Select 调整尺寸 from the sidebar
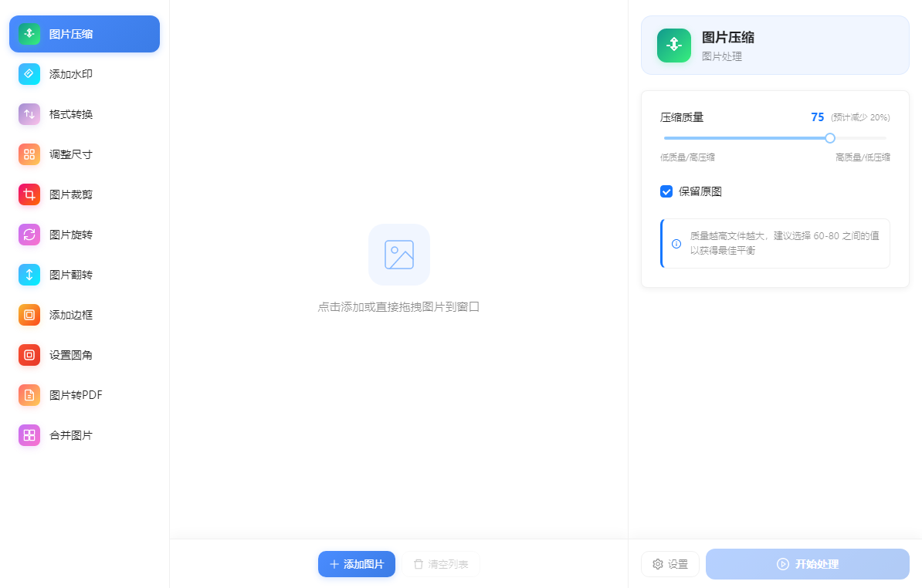Image resolution: width=922 pixels, height=588 pixels. (85, 154)
